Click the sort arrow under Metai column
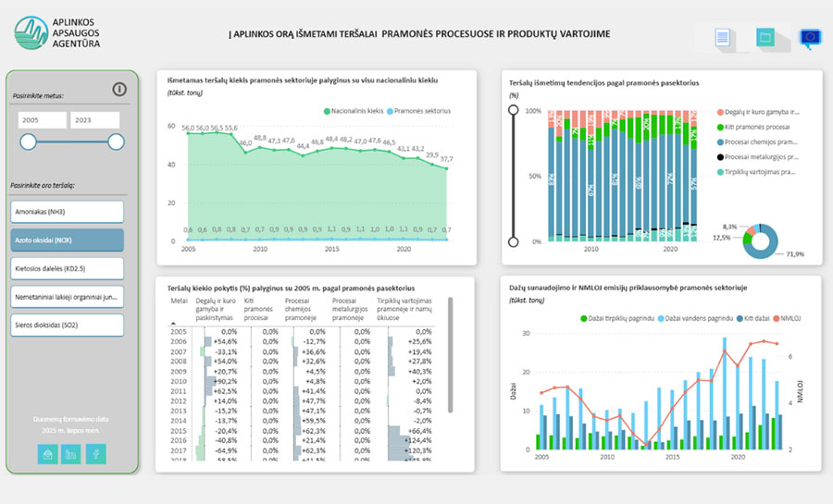The height and width of the screenshot is (504, 833). [173, 323]
